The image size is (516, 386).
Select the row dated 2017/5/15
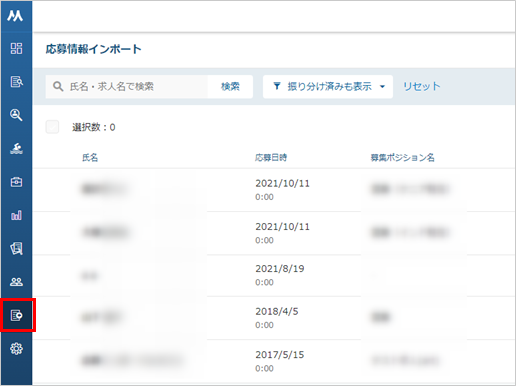pos(274,361)
